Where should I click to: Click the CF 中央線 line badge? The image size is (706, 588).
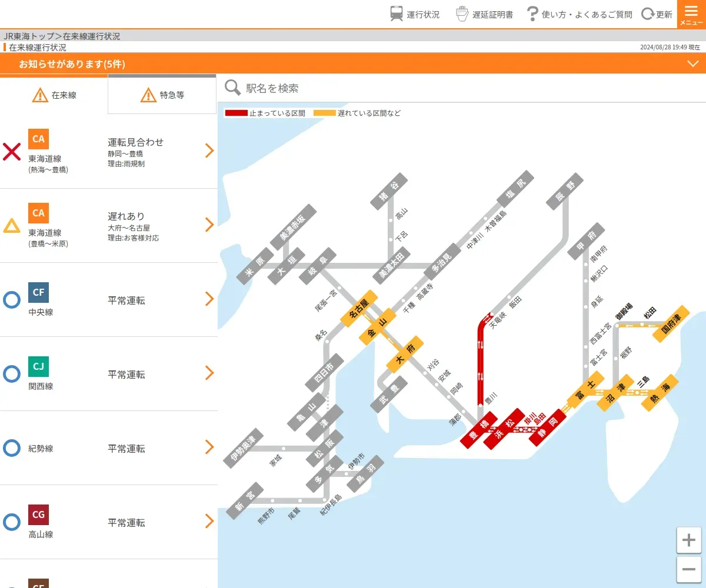point(38,292)
